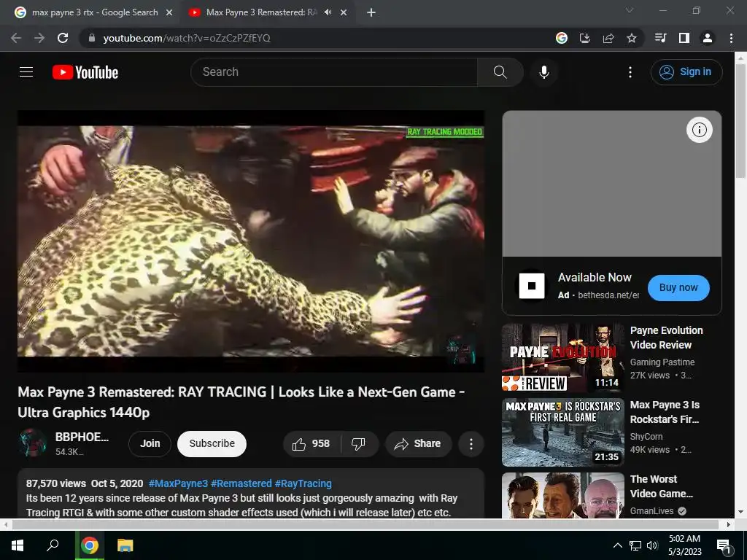The width and height of the screenshot is (747, 560).
Task: Click the #MaxPayne3 hashtag link
Action: coord(178,483)
